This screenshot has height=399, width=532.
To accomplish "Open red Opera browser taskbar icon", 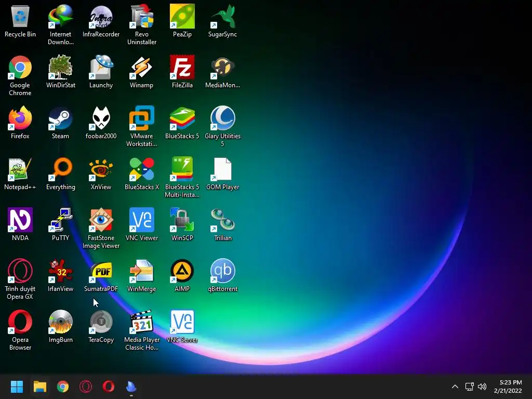I will point(109,387).
